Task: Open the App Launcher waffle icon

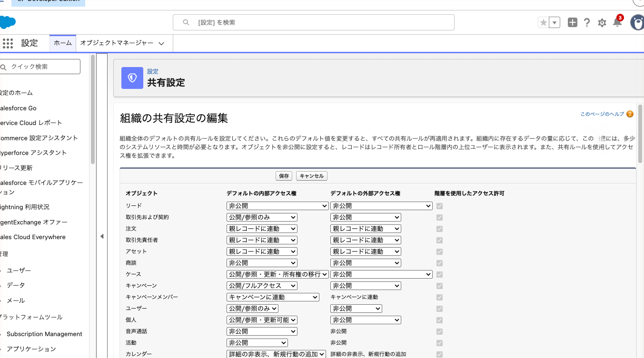Action: (8, 43)
